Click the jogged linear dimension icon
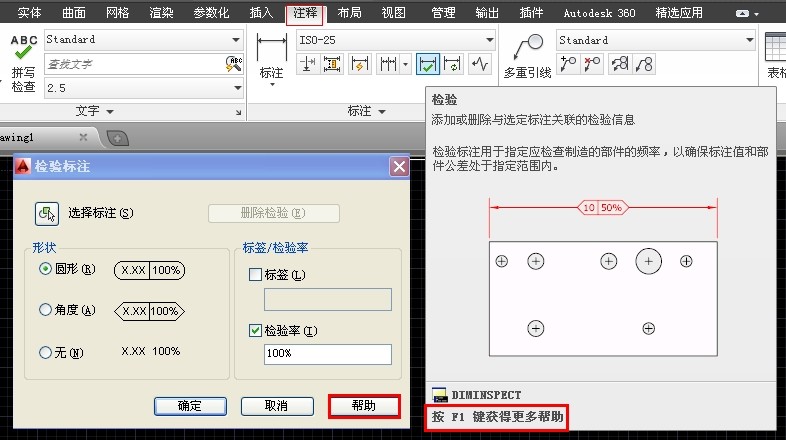Viewport: 786px width, 440px height. (x=480, y=64)
